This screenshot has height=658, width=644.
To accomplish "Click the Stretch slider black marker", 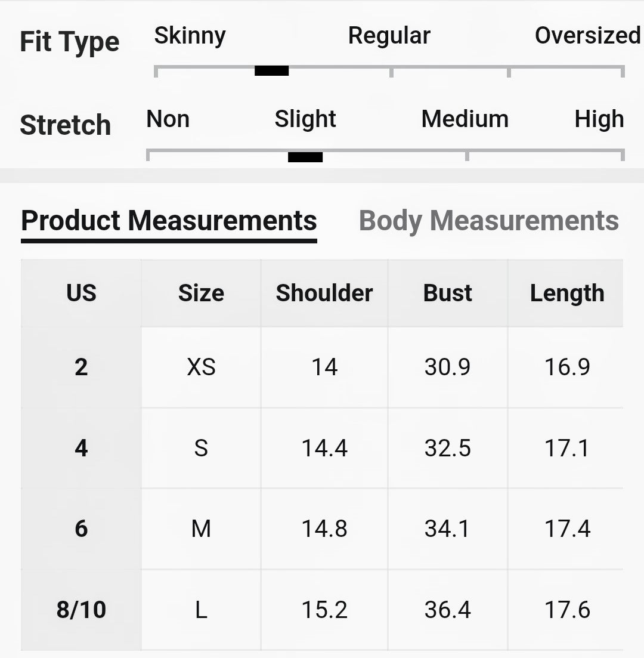I will coord(305,157).
